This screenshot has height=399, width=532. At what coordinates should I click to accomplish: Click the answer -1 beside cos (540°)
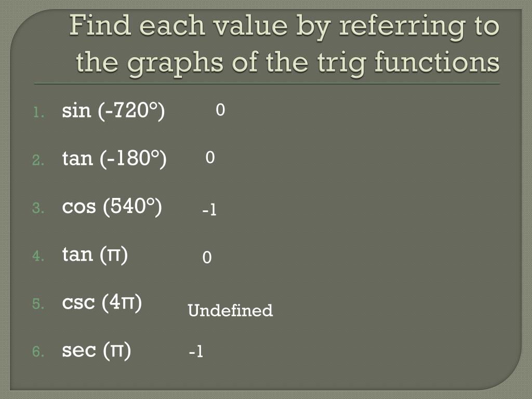[209, 210]
